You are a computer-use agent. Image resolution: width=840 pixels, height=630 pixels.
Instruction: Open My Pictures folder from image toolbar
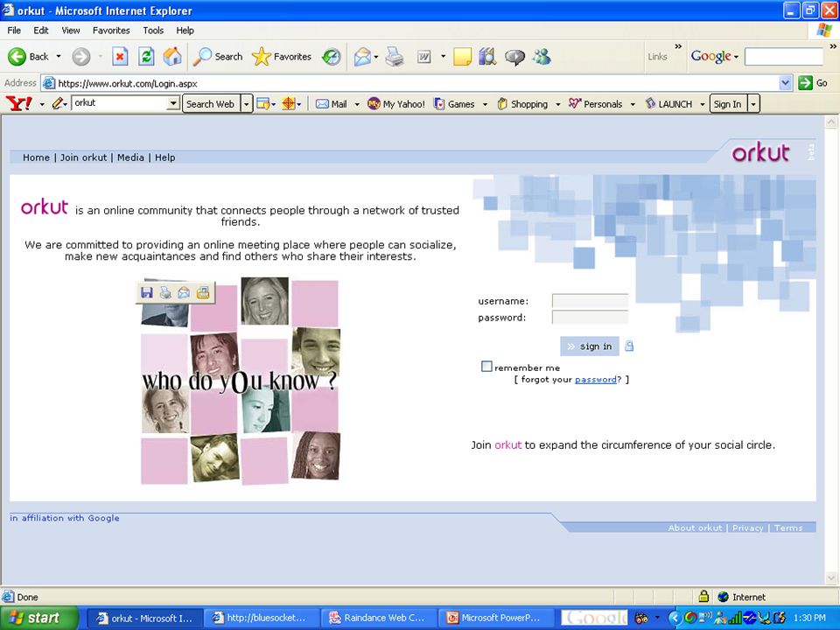pyautogui.click(x=202, y=292)
